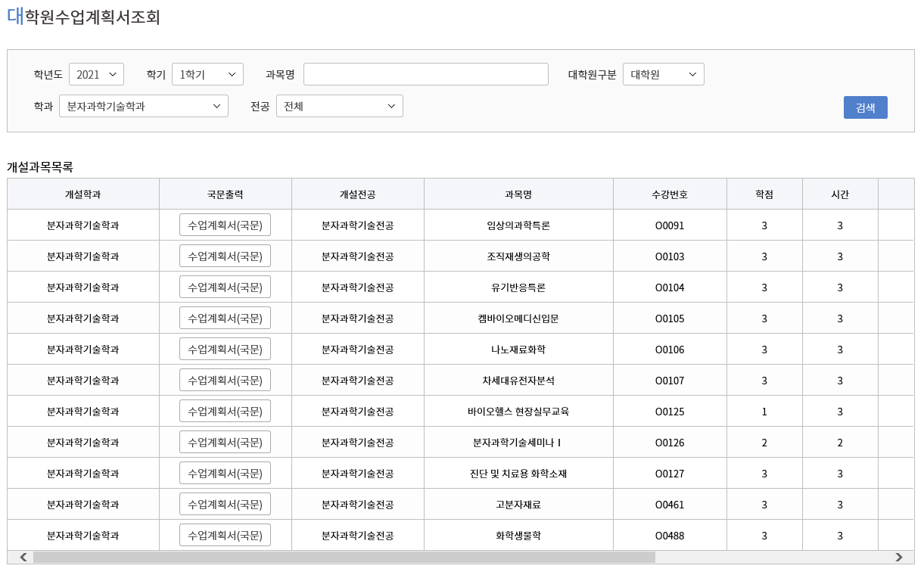The width and height of the screenshot is (924, 578).
Task: Open 수업계획서(국문) for 켐바이오메디신입문
Action: tap(225, 319)
